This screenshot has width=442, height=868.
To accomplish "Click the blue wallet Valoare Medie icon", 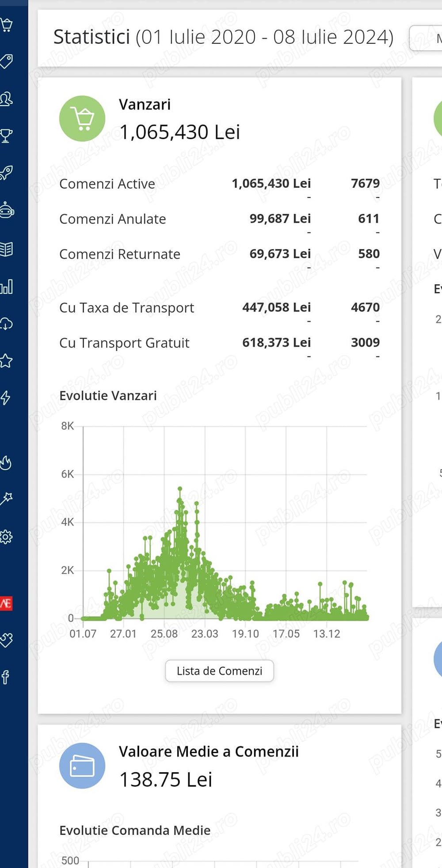I will click(82, 766).
